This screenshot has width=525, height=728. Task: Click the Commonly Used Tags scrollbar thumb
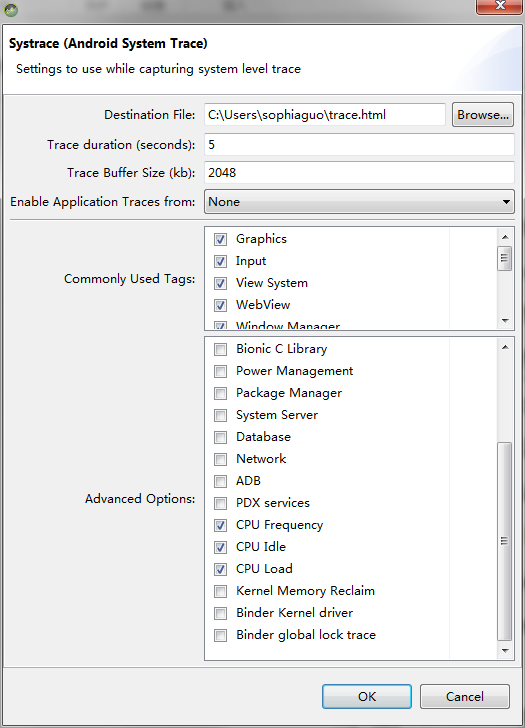[x=505, y=259]
